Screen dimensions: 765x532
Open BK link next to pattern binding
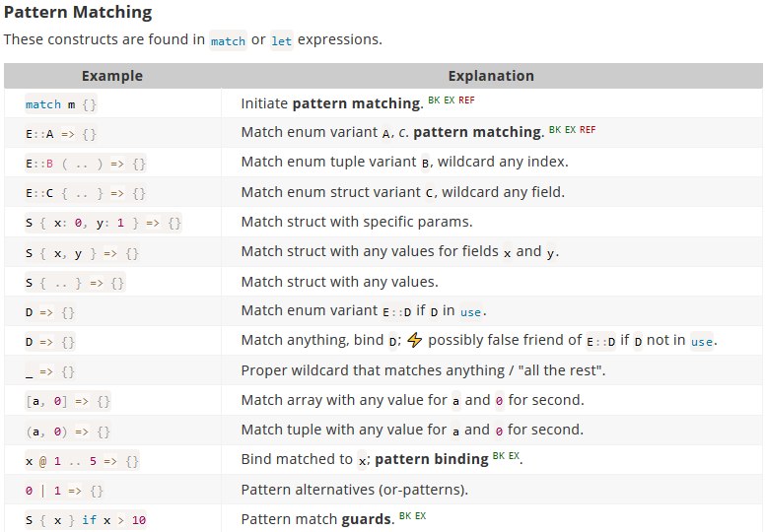(x=498, y=456)
